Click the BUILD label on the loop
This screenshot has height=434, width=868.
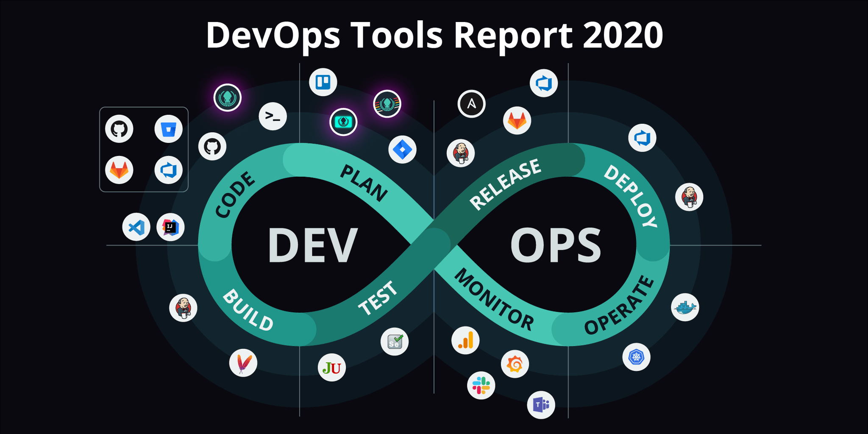[248, 310]
